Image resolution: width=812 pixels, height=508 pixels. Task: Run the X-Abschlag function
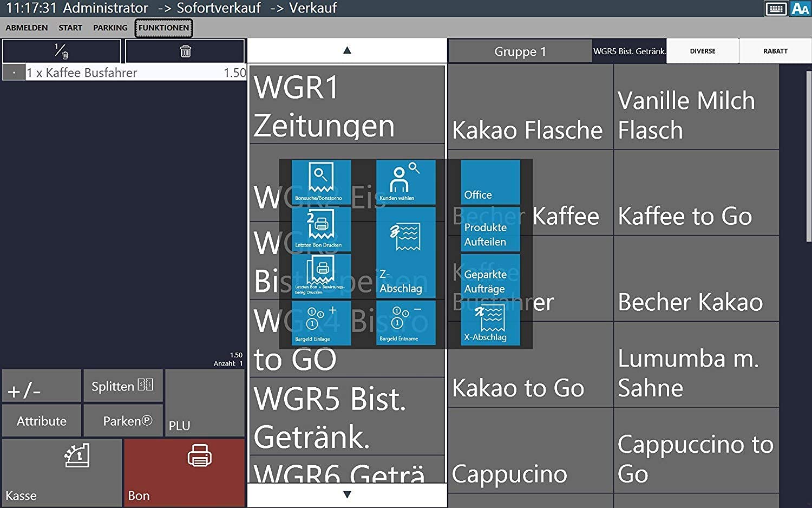coord(490,323)
